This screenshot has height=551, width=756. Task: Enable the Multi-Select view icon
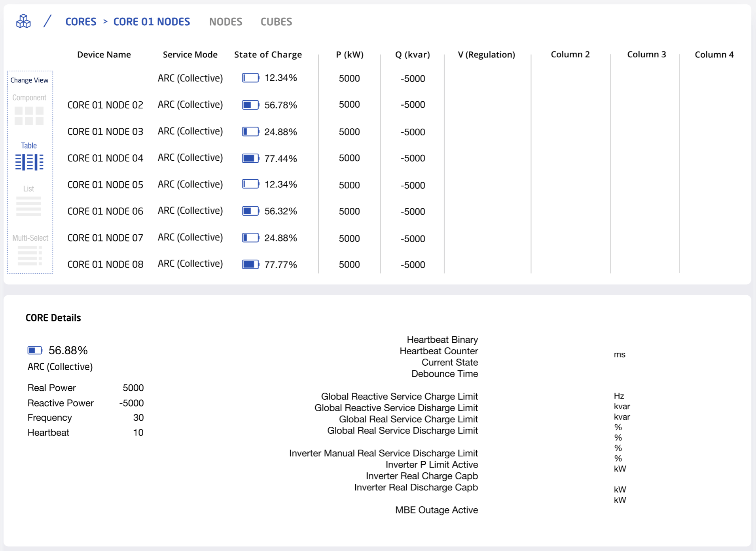30,255
